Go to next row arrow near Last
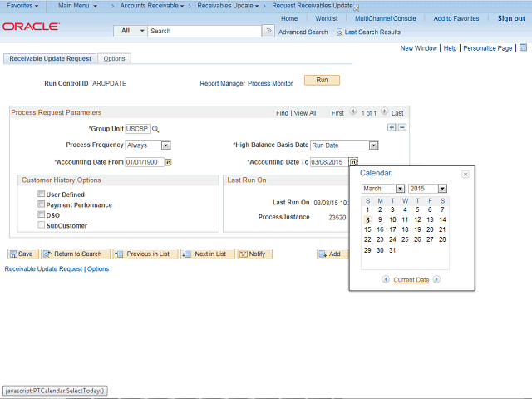 pos(384,111)
